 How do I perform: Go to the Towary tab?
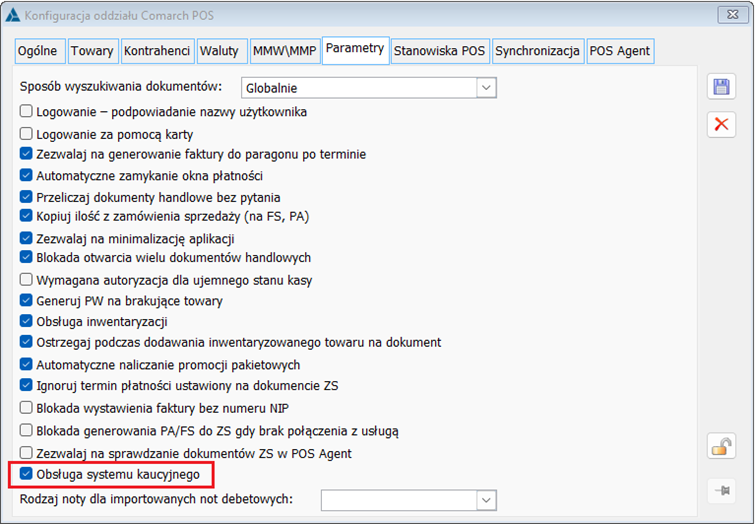click(92, 51)
